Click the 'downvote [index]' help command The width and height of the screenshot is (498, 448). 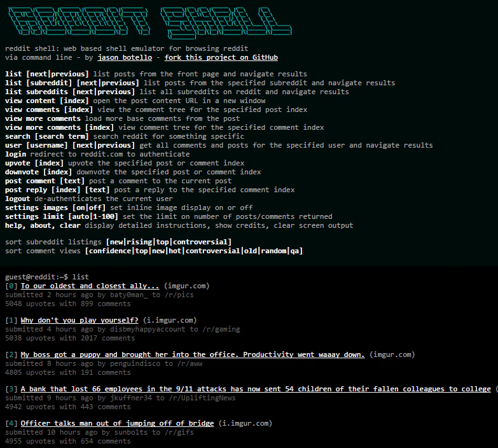(x=38, y=172)
